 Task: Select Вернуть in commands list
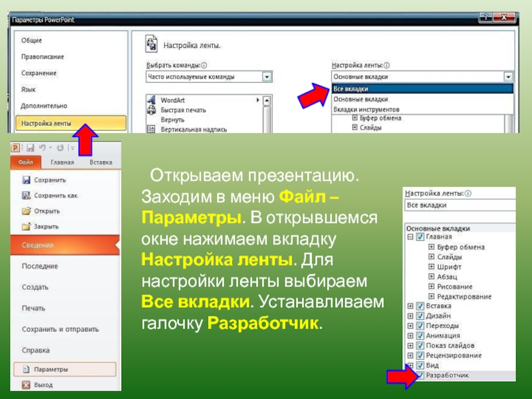click(x=172, y=120)
